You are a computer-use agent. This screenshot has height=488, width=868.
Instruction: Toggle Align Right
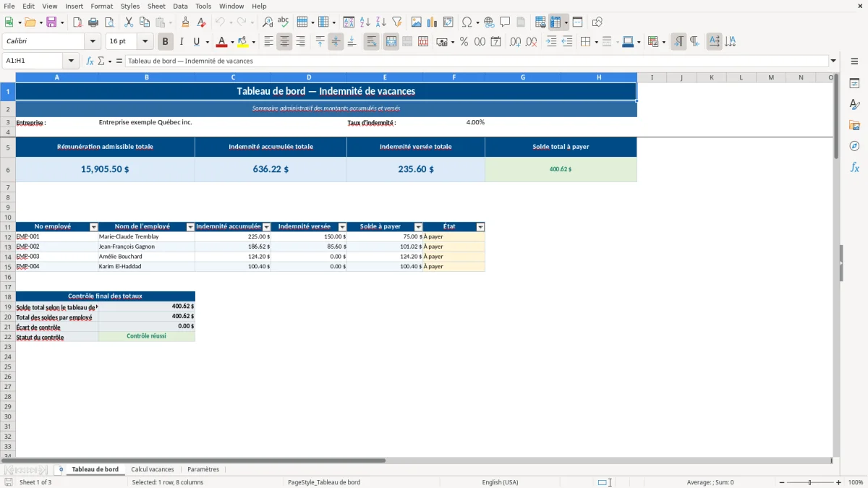(x=300, y=42)
